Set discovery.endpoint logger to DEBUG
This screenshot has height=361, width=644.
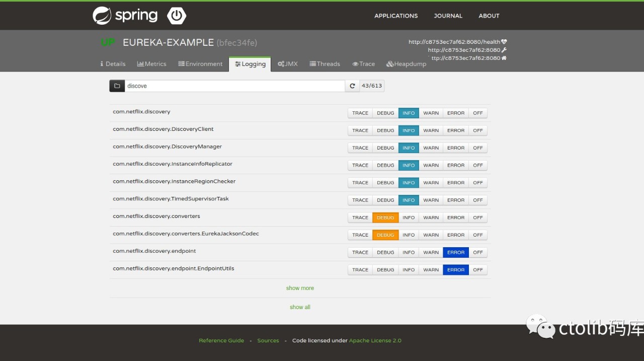pos(385,252)
